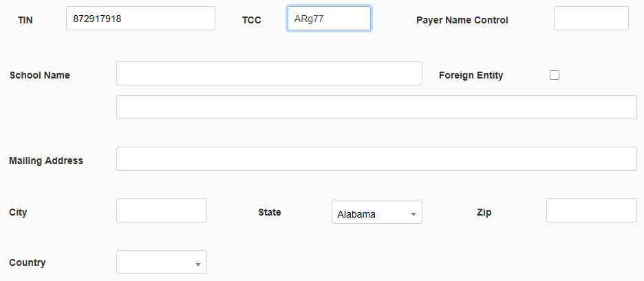Viewport: 644px width, 281px height.
Task: Click the State label text
Action: tap(270, 212)
